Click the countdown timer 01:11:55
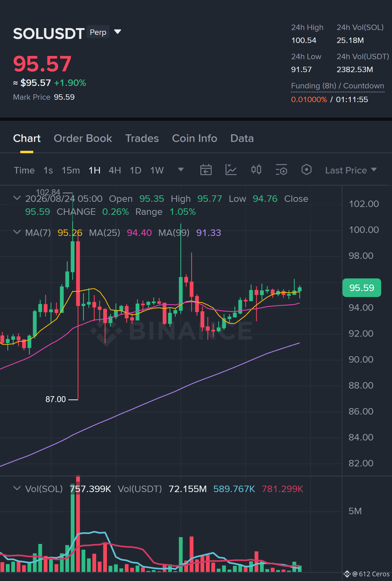The width and height of the screenshot is (392, 581). tap(352, 99)
